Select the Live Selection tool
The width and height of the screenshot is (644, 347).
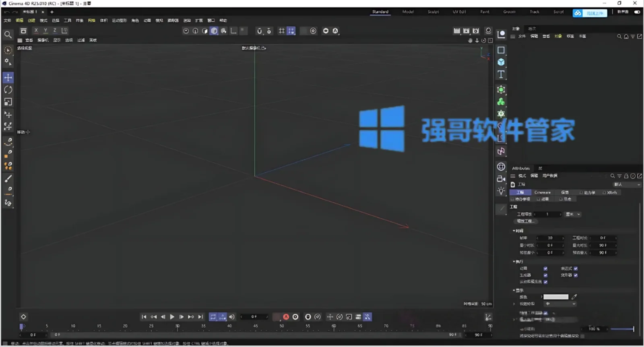(x=8, y=50)
